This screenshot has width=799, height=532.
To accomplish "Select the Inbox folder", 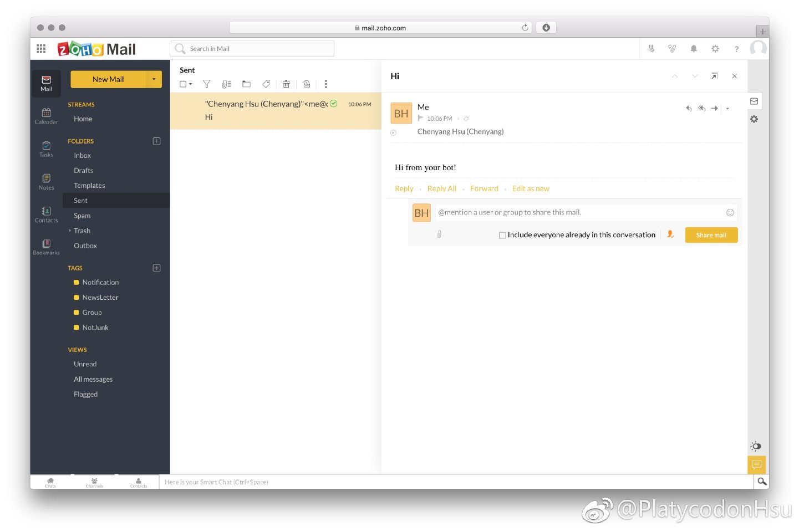I will point(83,156).
